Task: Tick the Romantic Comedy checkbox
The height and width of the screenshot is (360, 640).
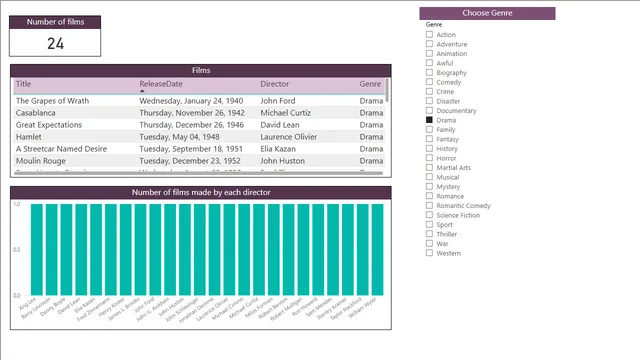Action: (x=429, y=205)
